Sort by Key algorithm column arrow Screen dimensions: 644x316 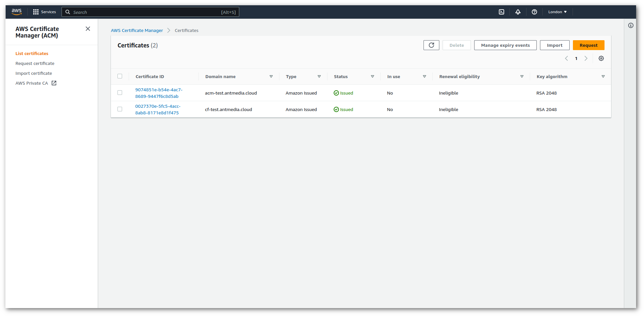click(603, 76)
